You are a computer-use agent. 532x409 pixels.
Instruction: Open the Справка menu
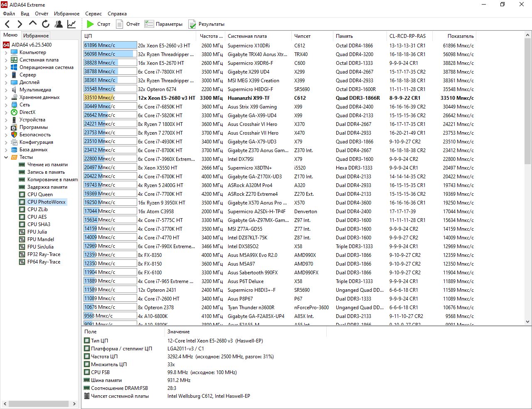click(x=117, y=14)
